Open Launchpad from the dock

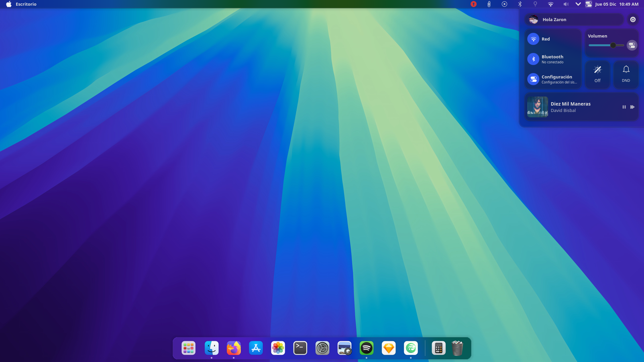coord(189,348)
